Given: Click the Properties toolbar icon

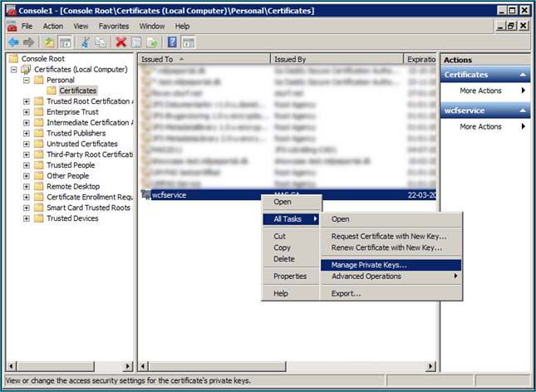Looking at the screenshot, I should click(136, 42).
